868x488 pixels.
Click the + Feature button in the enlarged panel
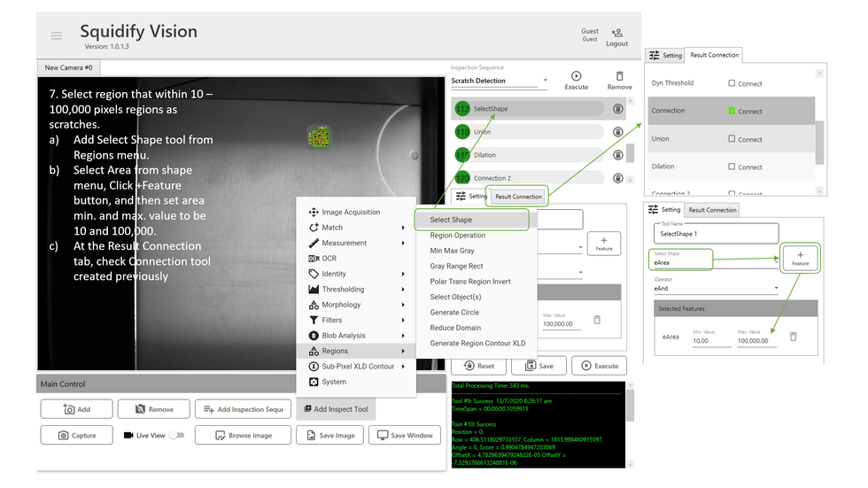click(x=800, y=258)
